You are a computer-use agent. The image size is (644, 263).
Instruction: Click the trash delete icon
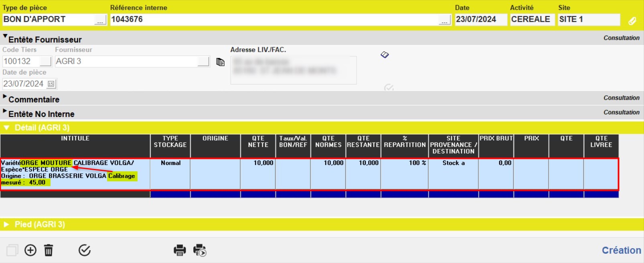49,251
